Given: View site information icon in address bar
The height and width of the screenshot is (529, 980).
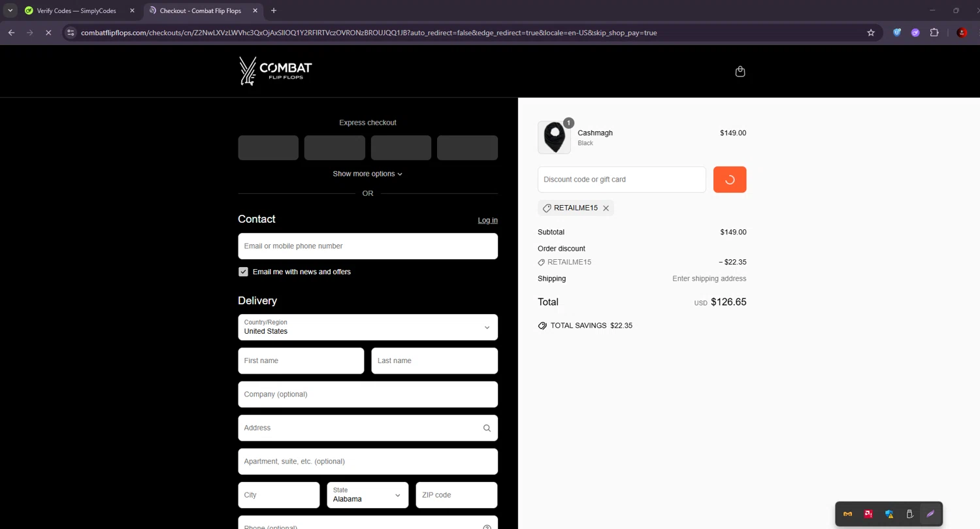Looking at the screenshot, I should 71,33.
